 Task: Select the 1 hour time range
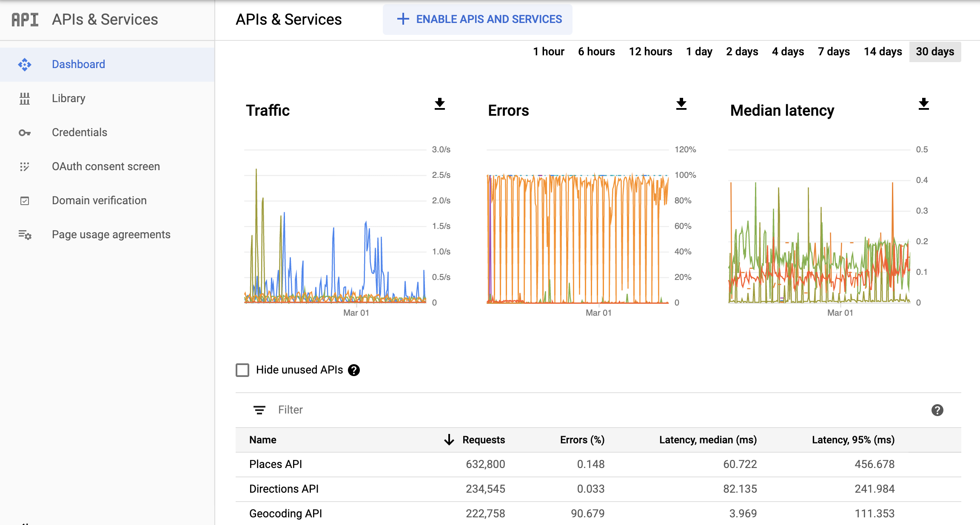pyautogui.click(x=547, y=51)
